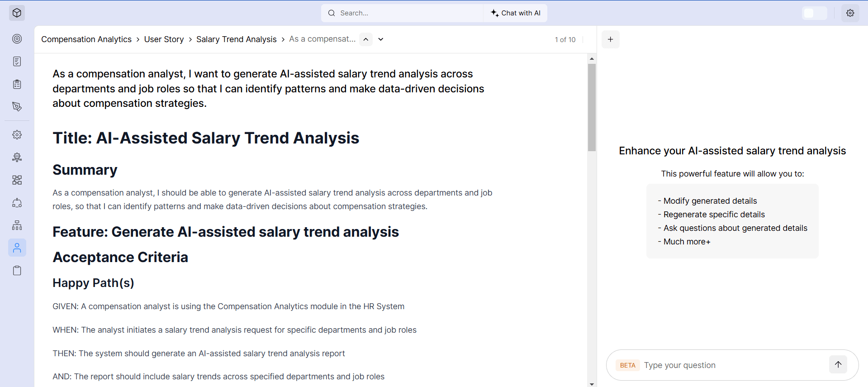Open the shapes cycle sidebar icon
The height and width of the screenshot is (387, 868).
click(17, 203)
